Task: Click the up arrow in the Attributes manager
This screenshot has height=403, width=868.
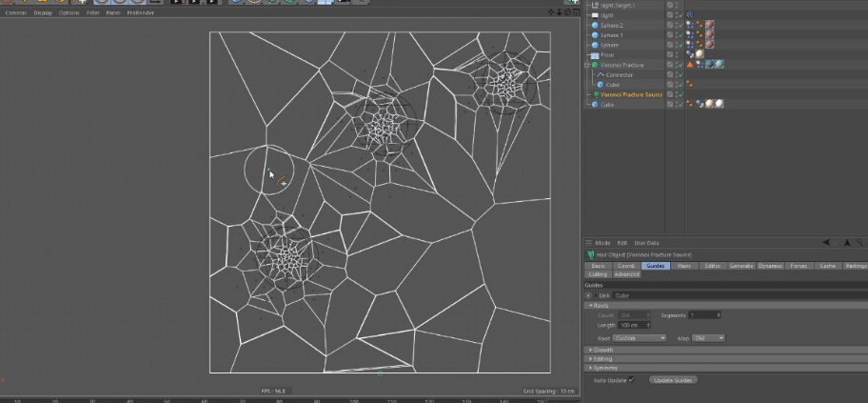Action: 847,243
